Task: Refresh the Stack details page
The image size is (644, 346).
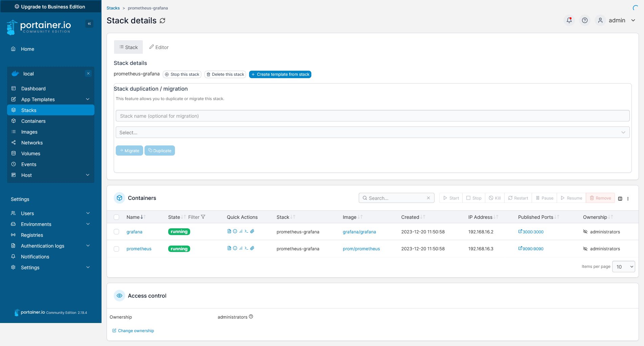Action: 162,21
